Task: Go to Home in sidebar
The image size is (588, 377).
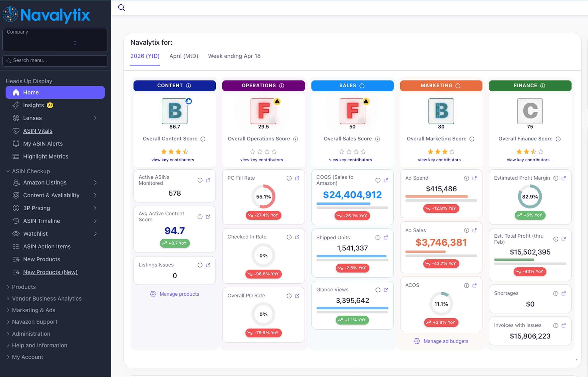Action: tap(55, 92)
